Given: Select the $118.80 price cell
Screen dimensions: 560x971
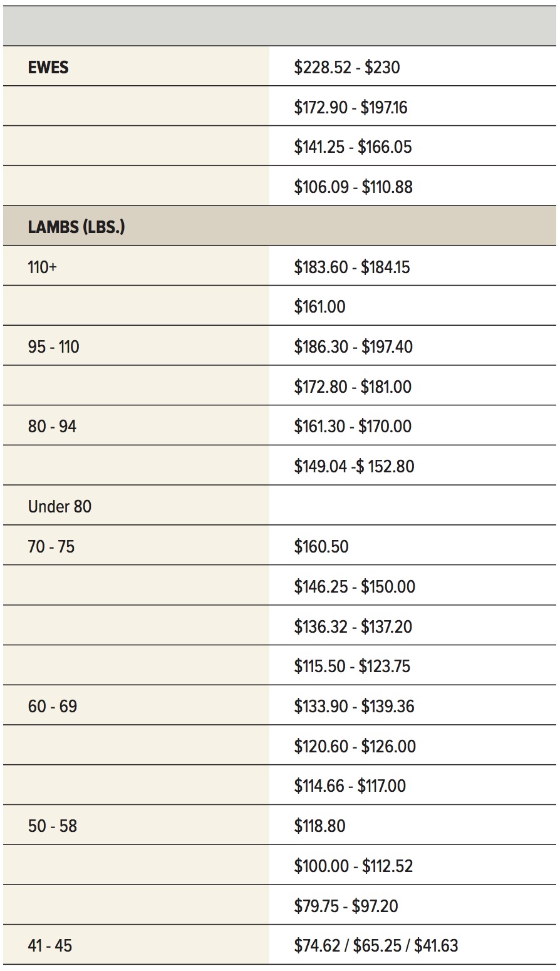Looking at the screenshot, I should pos(319,826).
